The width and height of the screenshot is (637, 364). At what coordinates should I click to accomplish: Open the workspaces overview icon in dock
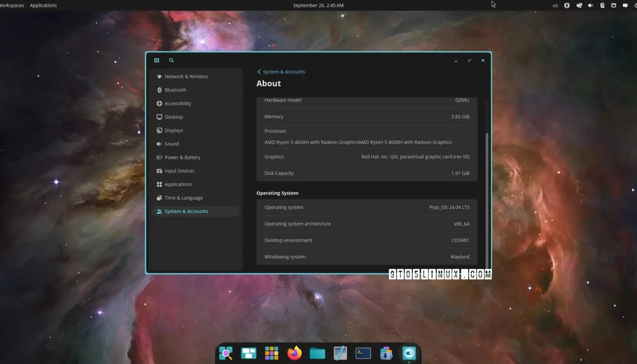click(x=249, y=353)
